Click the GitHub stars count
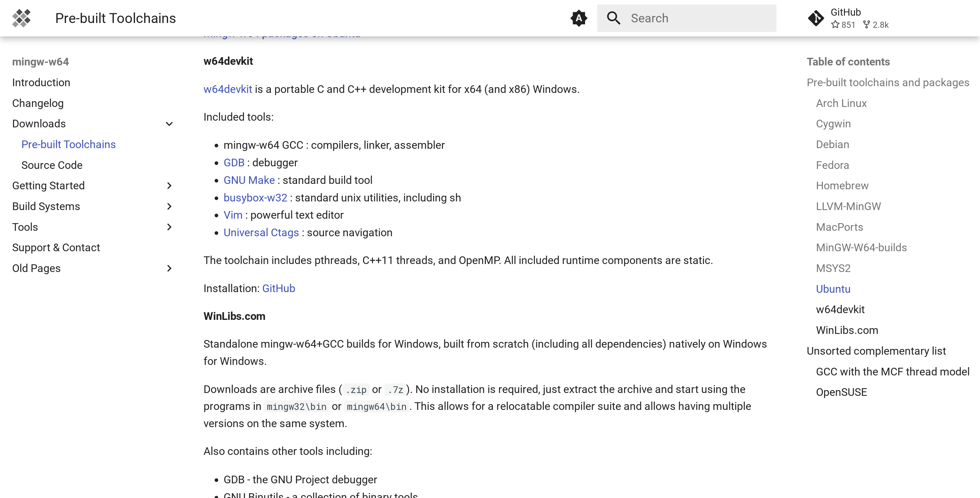The height and width of the screenshot is (498, 980). (x=843, y=25)
